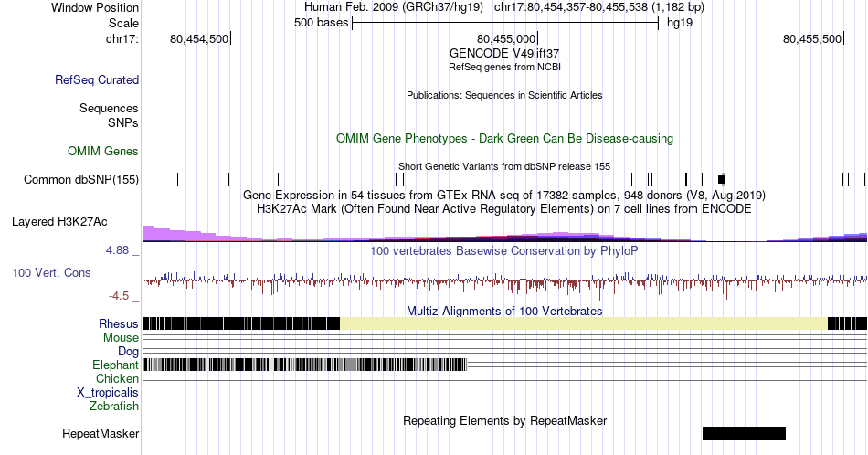Click Multiz Alignments of 100 Vertebrates title
The height and width of the screenshot is (455, 868).
pos(504,311)
